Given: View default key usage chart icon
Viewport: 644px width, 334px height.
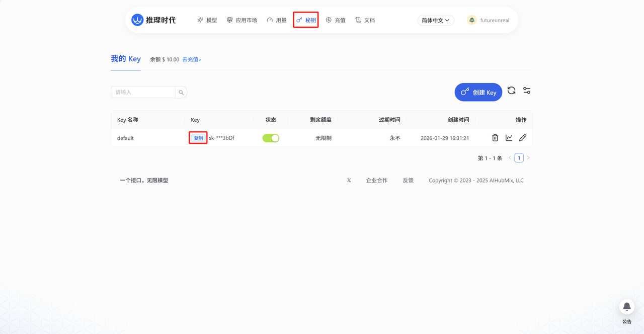Looking at the screenshot, I should click(509, 138).
